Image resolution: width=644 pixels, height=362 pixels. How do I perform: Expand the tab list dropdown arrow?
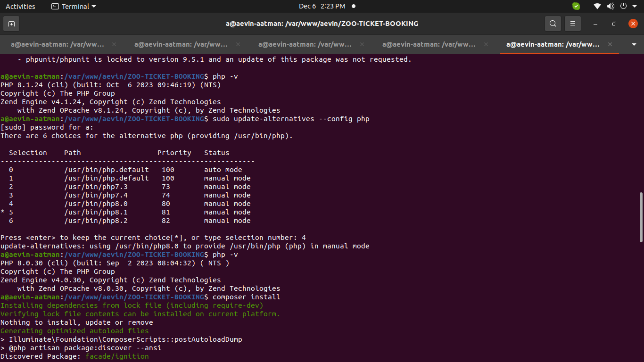634,44
